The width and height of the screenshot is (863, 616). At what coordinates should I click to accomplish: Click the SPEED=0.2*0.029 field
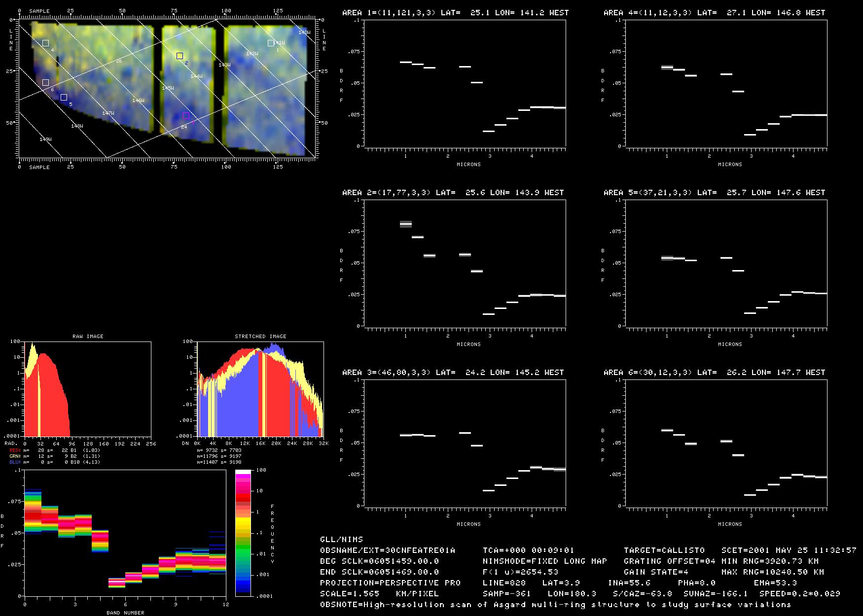point(800,594)
